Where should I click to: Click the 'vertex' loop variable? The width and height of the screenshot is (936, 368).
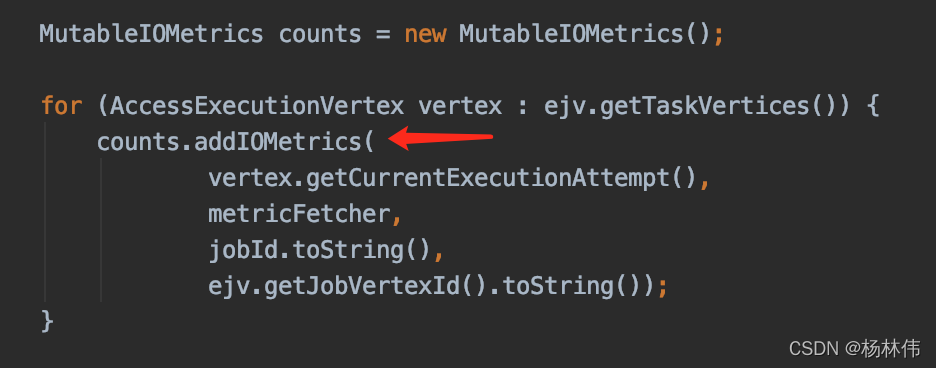click(460, 106)
